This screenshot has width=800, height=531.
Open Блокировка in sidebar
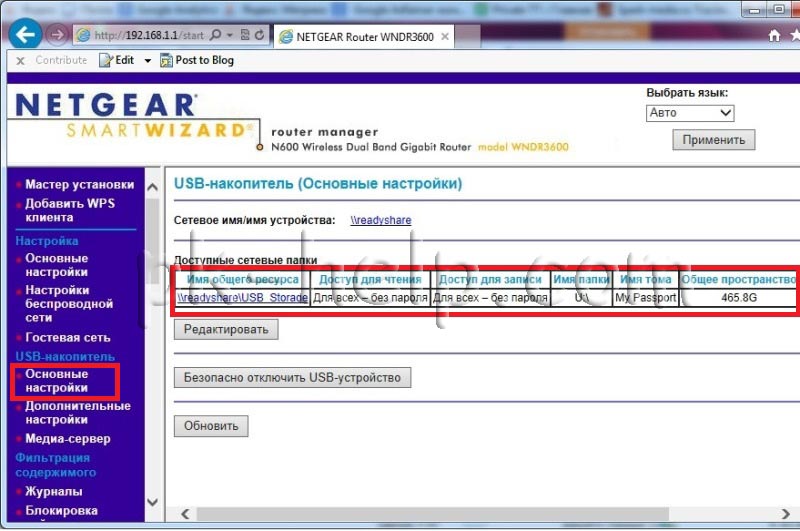click(61, 511)
